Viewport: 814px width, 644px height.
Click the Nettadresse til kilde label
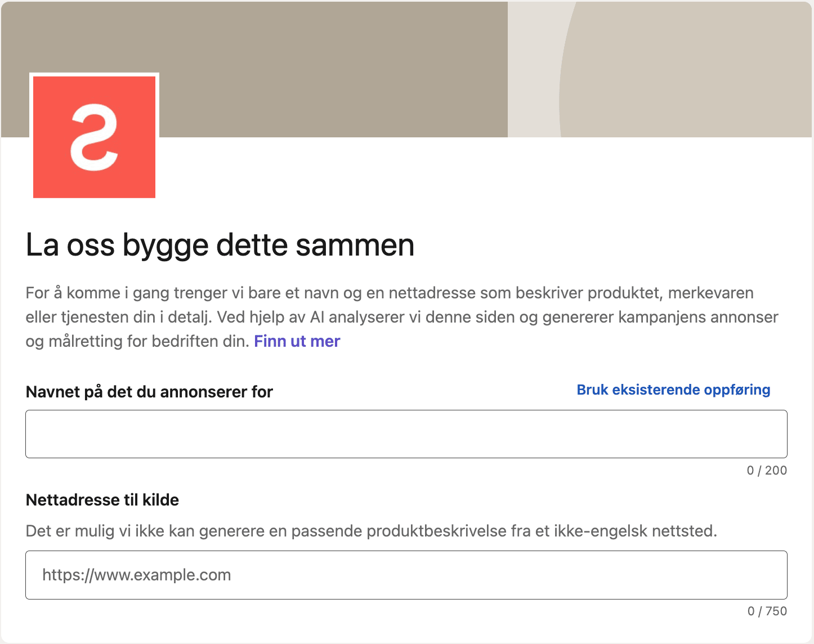pos(102,500)
